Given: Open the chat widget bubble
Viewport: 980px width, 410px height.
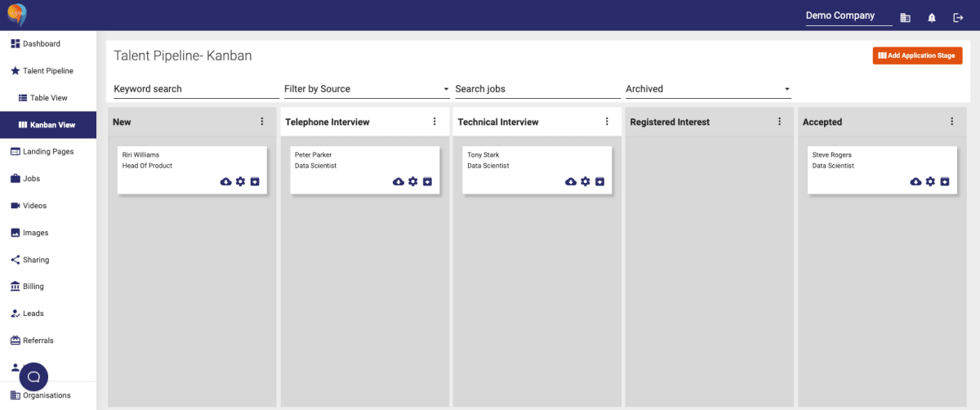Looking at the screenshot, I should click(x=33, y=377).
